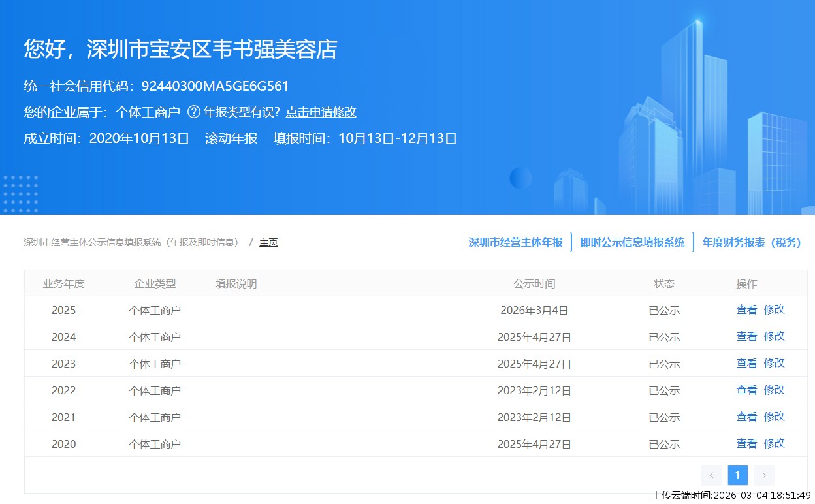Click 点击申请修改 link

tap(321, 112)
